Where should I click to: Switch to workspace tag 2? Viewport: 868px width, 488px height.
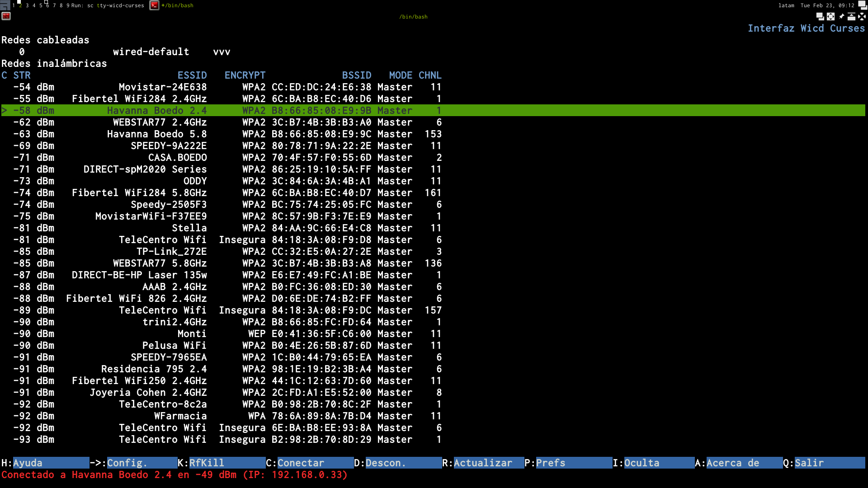tap(20, 5)
